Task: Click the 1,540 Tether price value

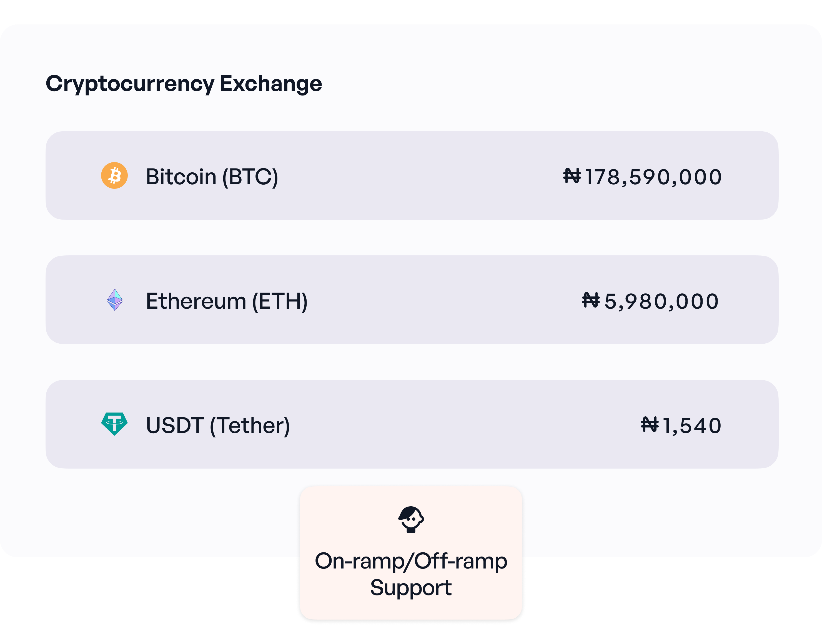Action: click(x=691, y=426)
